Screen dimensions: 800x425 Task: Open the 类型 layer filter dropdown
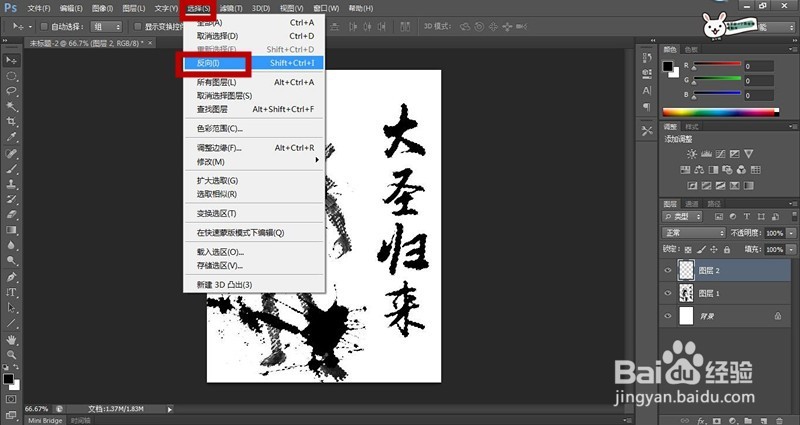tap(683, 217)
